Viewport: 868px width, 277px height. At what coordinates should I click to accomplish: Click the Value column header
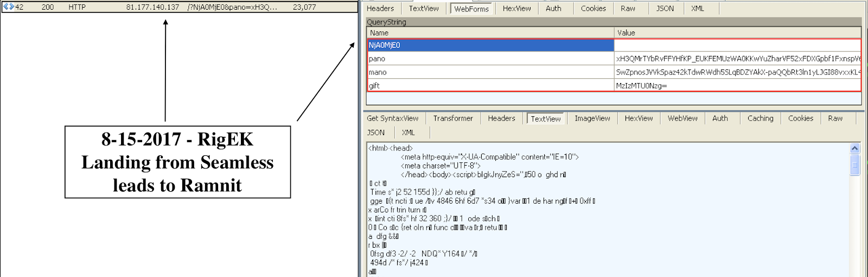point(738,33)
